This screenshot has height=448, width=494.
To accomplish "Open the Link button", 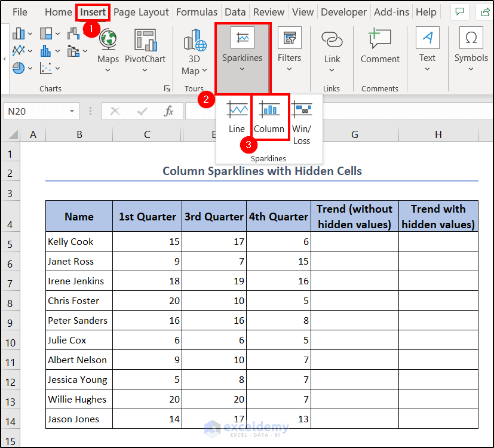I will tap(332, 47).
